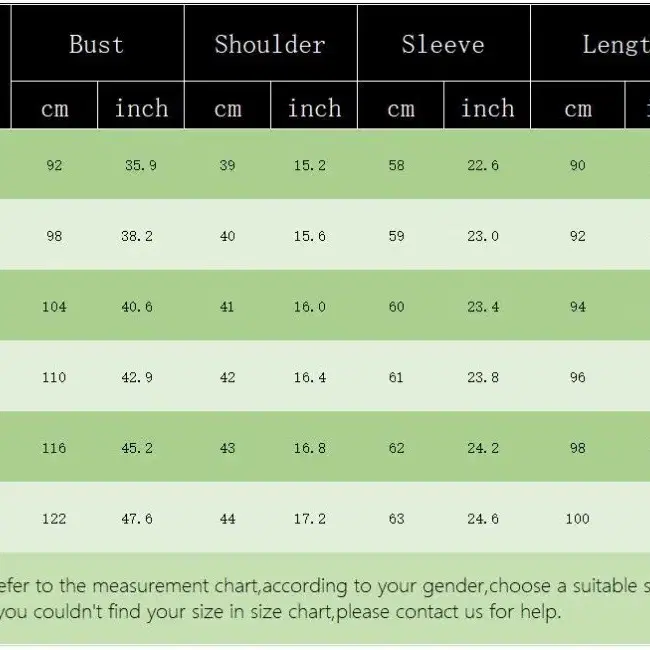Select the bust value 122 cell
Screen dimensions: 650x650
click(x=54, y=519)
